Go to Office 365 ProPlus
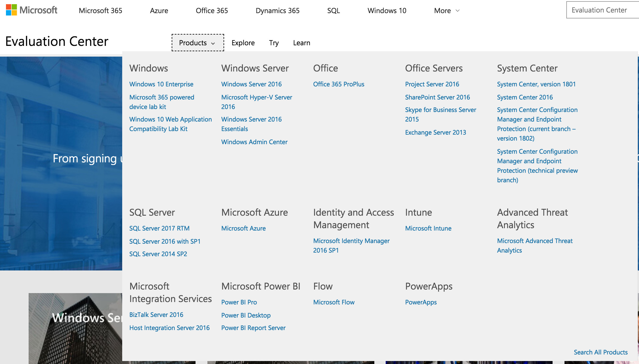Screen dimensions: 639x364 click(x=339, y=84)
